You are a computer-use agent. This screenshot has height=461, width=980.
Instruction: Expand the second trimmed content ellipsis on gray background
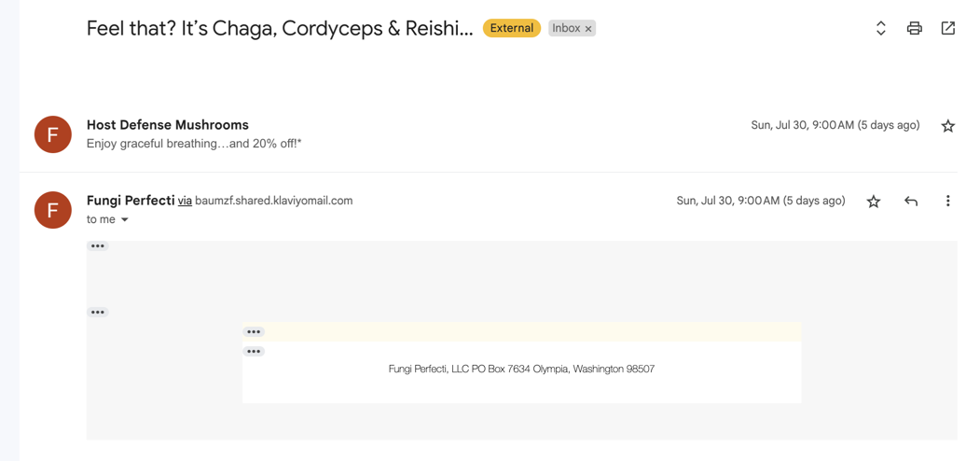(x=98, y=312)
